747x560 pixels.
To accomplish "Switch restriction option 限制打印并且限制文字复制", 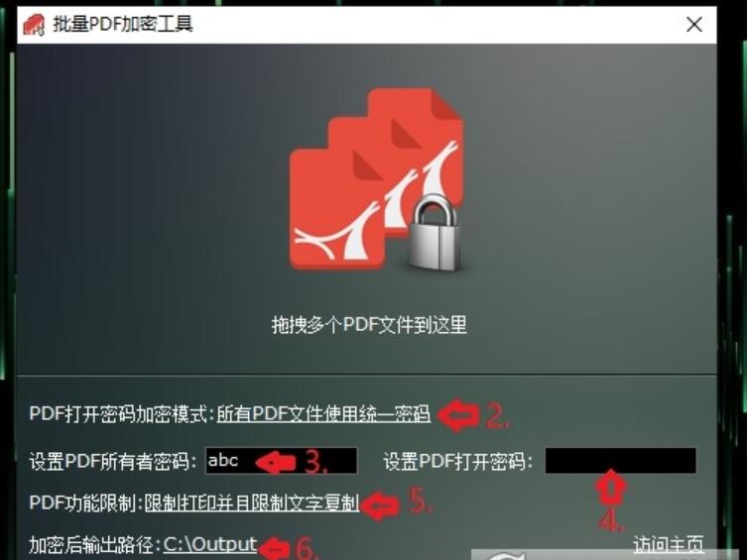I will (252, 503).
